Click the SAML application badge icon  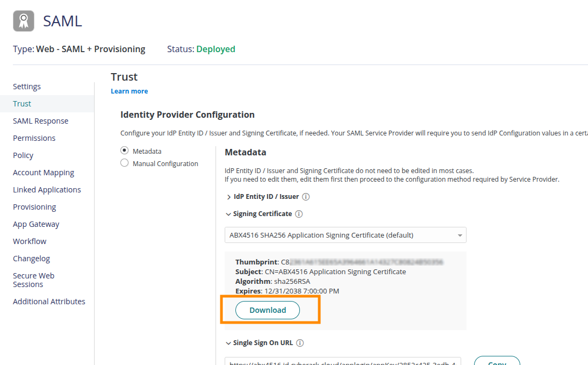23,21
